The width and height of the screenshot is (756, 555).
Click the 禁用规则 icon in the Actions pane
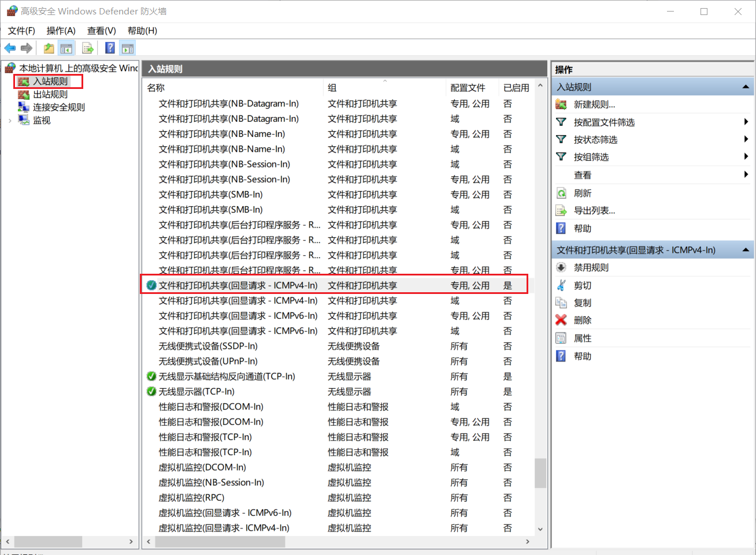click(561, 267)
